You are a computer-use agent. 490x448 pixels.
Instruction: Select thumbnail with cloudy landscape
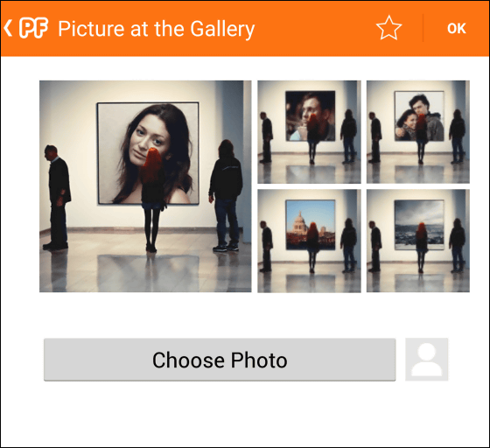[x=418, y=241]
